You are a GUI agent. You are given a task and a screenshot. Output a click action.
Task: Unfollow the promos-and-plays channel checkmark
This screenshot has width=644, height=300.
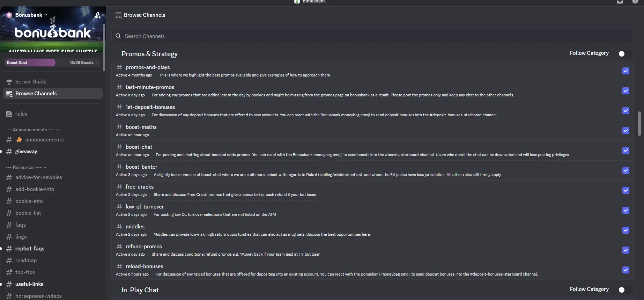point(626,71)
